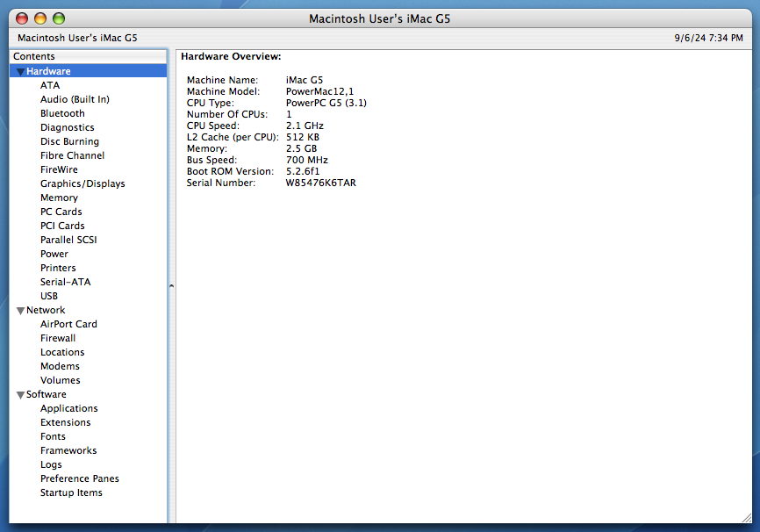Close the window with red button
Screen dimensions: 760x532
[22, 18]
